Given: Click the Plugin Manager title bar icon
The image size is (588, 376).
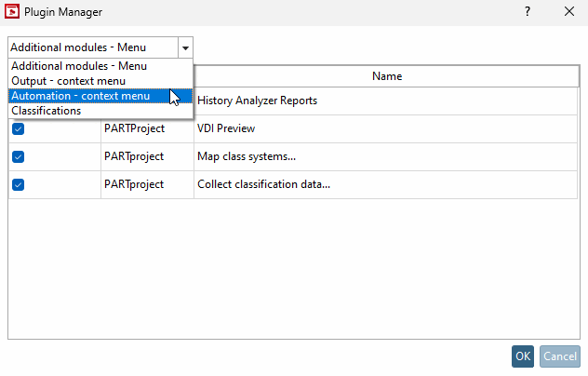Looking at the screenshot, I should point(13,12).
